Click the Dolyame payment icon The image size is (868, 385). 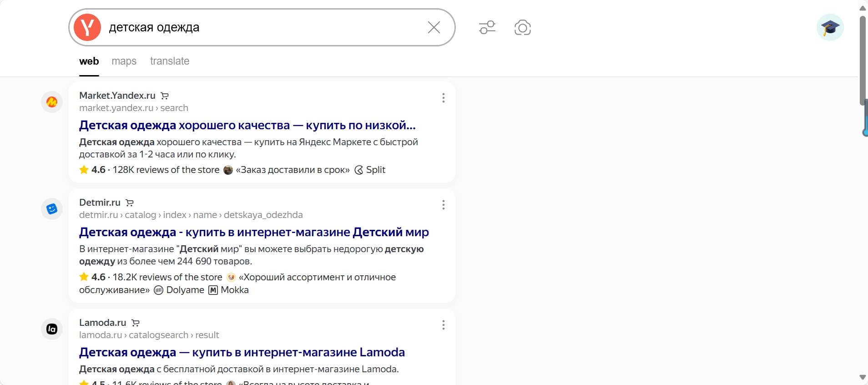tap(158, 290)
